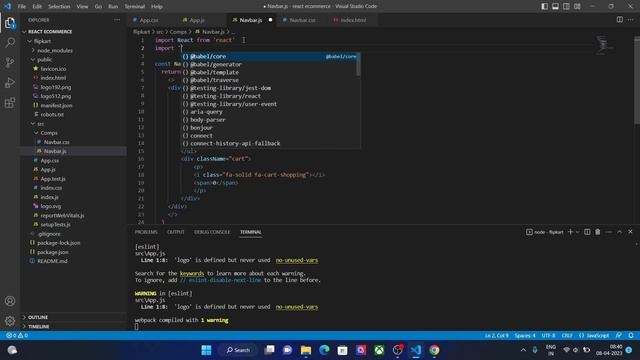The image size is (640, 360).
Task: Expand the Timeline section
Action: 39,327
